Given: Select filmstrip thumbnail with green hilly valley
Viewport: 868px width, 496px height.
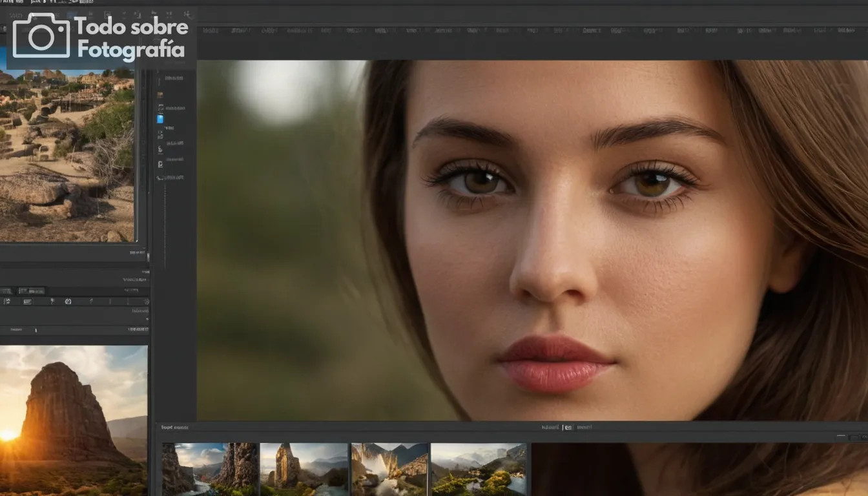Looking at the screenshot, I should point(479,469).
